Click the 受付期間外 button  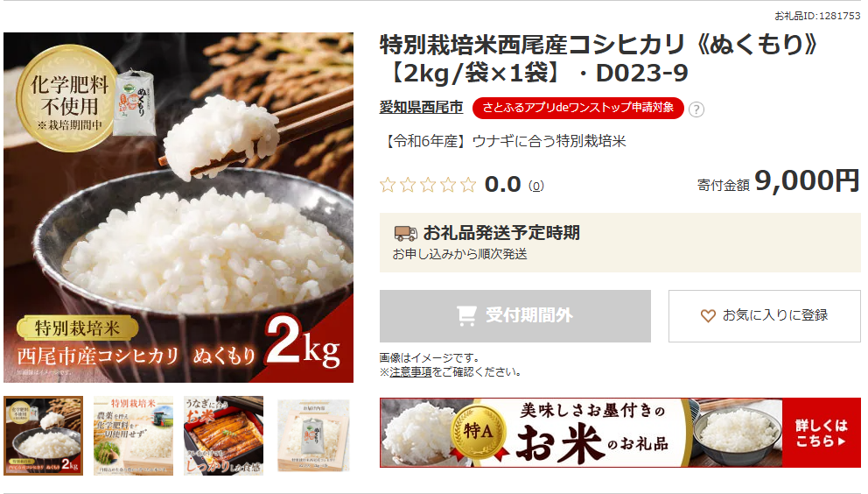click(x=514, y=316)
